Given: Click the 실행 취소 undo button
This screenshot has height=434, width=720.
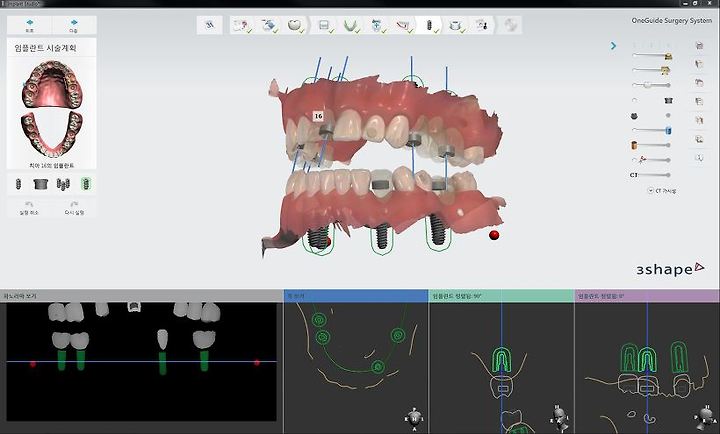Looking at the screenshot, I should 29,208.
